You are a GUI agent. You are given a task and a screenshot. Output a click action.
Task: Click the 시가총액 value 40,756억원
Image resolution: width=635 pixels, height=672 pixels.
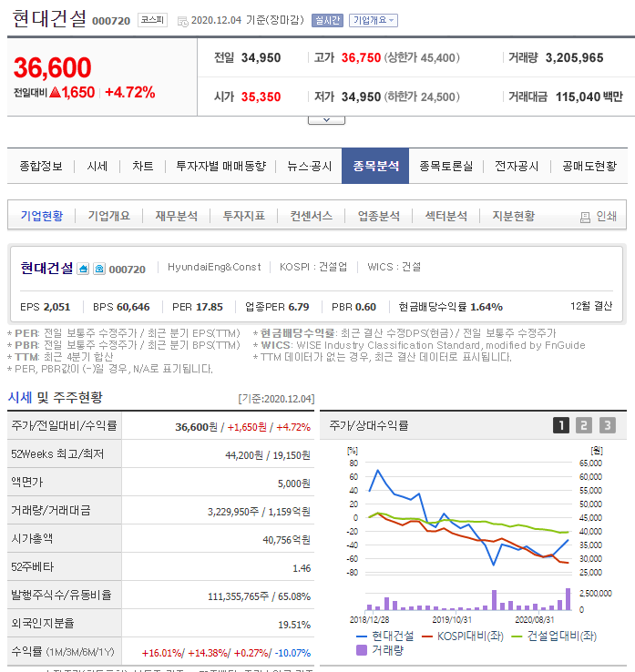286,540
